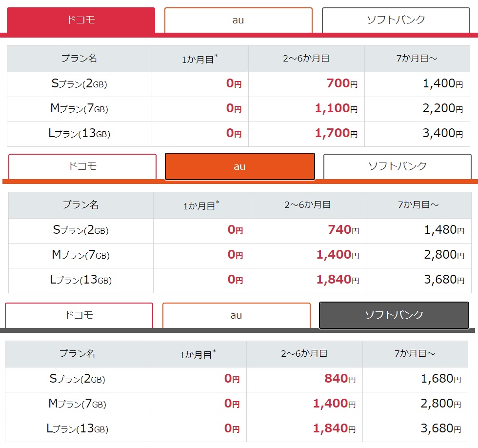The height and width of the screenshot is (448, 478).
Task: Click the 840円 price cell
Action: [339, 379]
